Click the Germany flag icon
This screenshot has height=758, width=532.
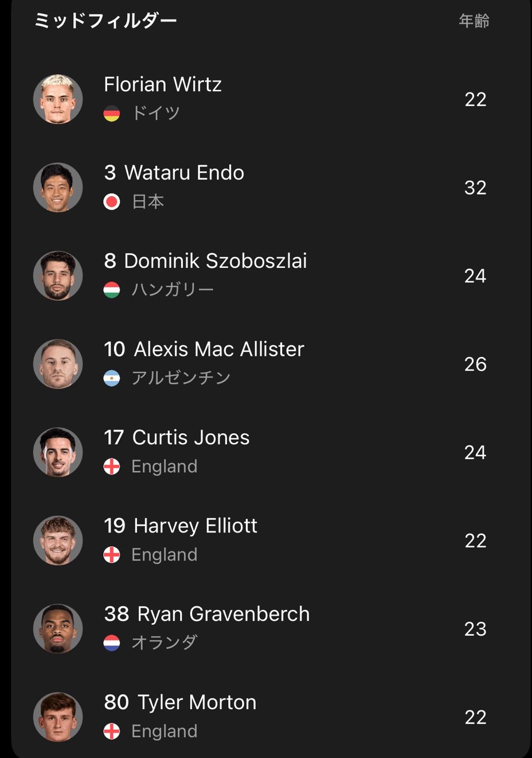112,114
